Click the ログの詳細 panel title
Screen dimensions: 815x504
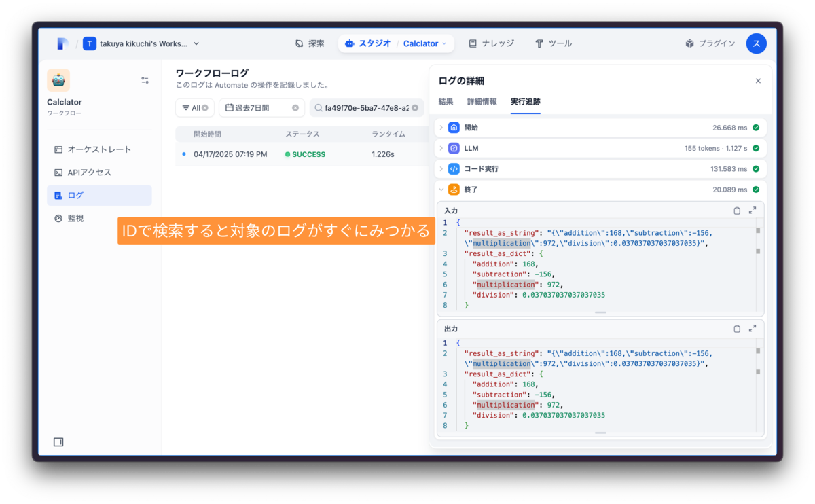(461, 81)
